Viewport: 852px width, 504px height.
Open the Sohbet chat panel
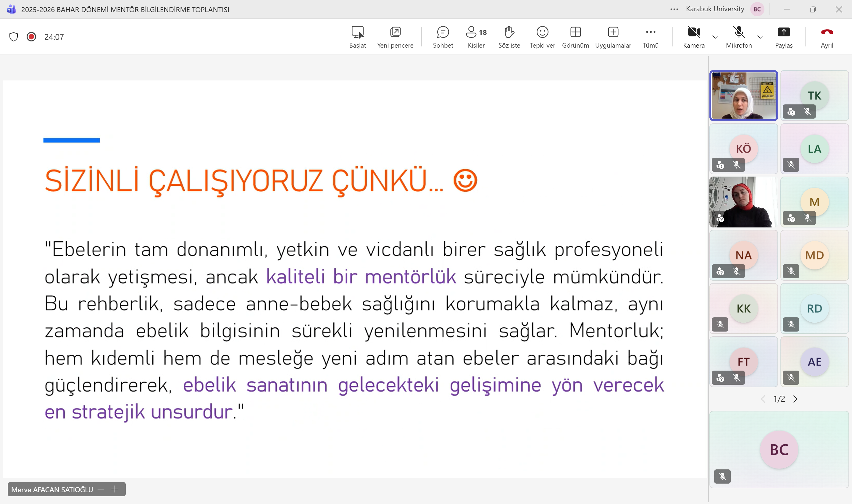[x=443, y=36]
